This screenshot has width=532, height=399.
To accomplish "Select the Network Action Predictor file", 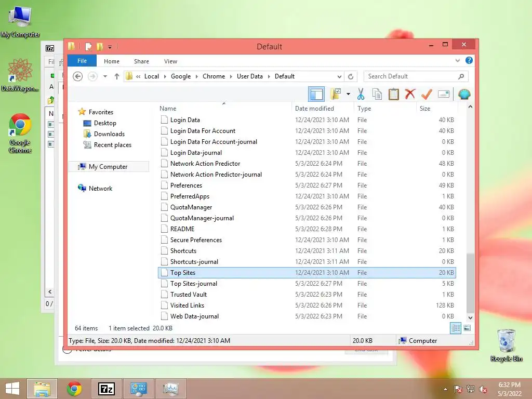I will coord(307,164).
